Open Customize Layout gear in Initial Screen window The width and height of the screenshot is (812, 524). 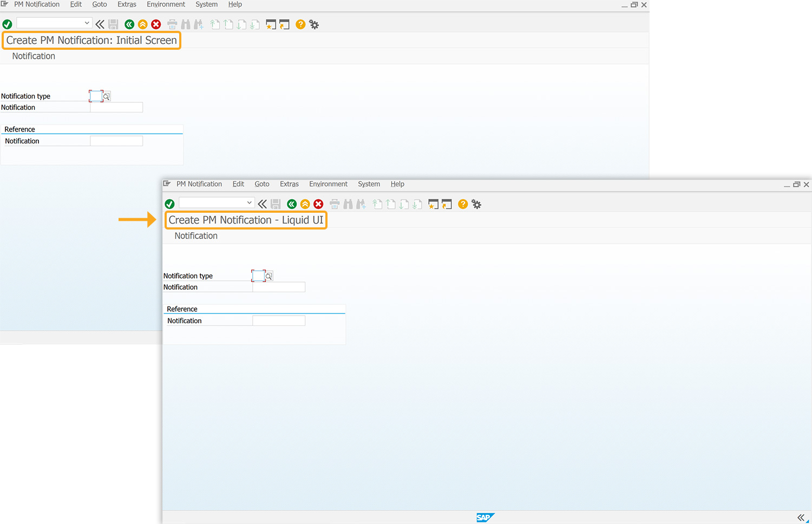pos(314,24)
